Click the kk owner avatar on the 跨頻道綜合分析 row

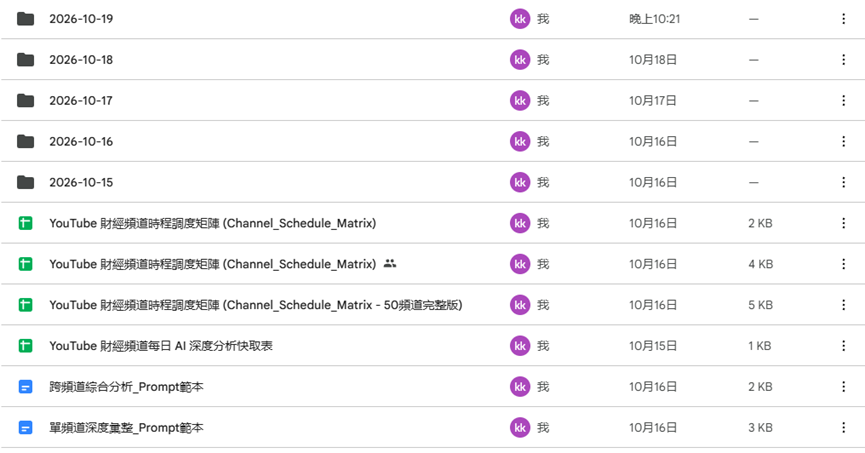click(520, 386)
